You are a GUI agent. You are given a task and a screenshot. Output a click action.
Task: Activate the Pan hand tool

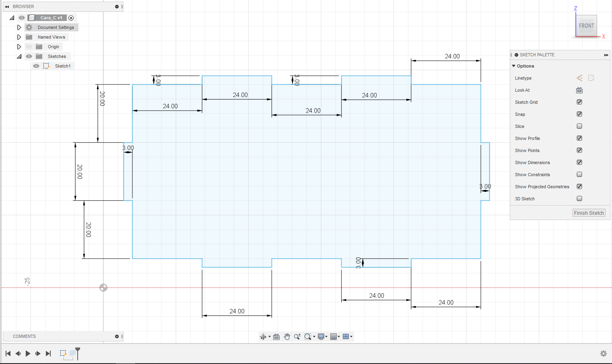[x=287, y=337]
